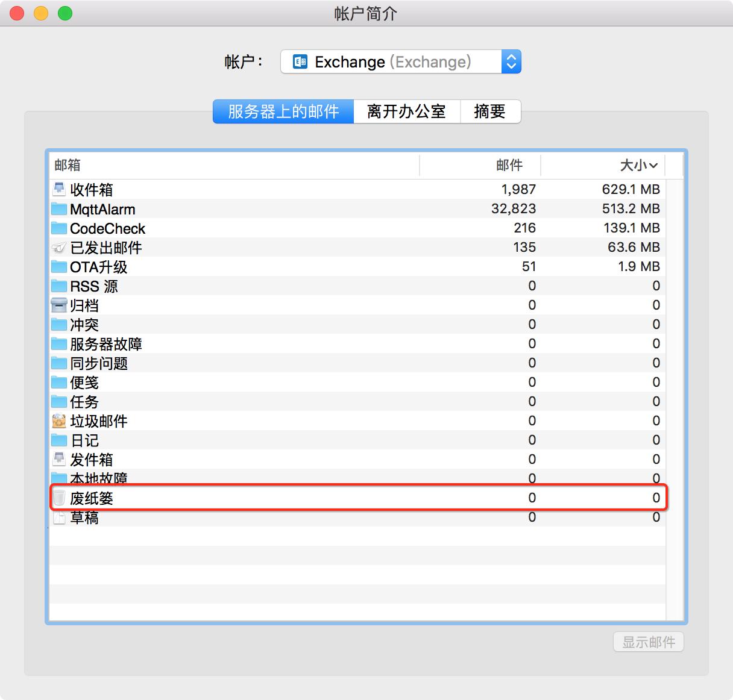
Task: Click the 已发出邮件 sent mail paper-plane icon
Action: (x=58, y=247)
